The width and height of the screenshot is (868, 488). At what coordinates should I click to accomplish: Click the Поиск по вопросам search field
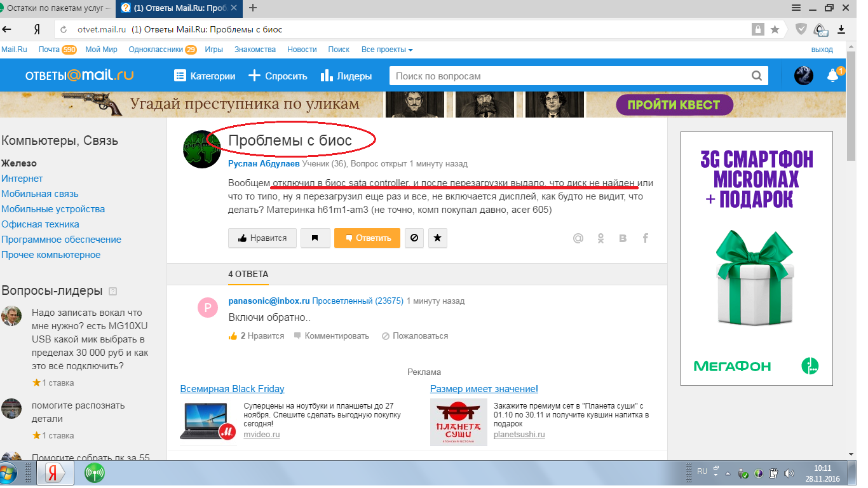569,76
